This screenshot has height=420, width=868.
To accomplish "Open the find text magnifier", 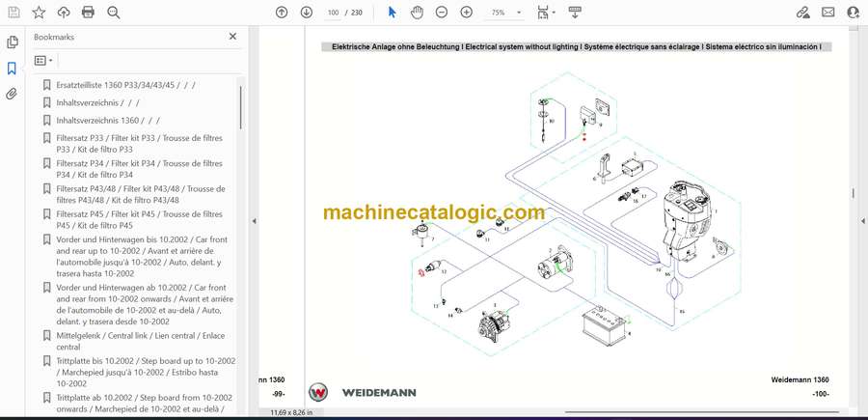I will 114,13.
